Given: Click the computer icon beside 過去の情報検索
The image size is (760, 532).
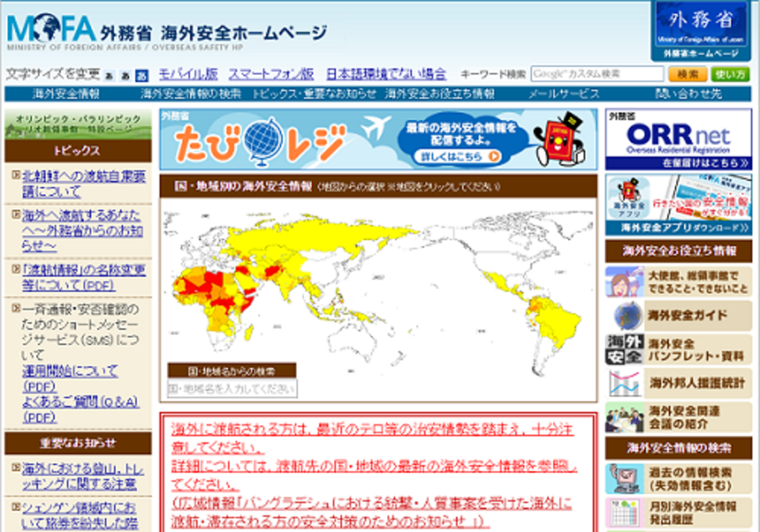Looking at the screenshot, I should [624, 479].
